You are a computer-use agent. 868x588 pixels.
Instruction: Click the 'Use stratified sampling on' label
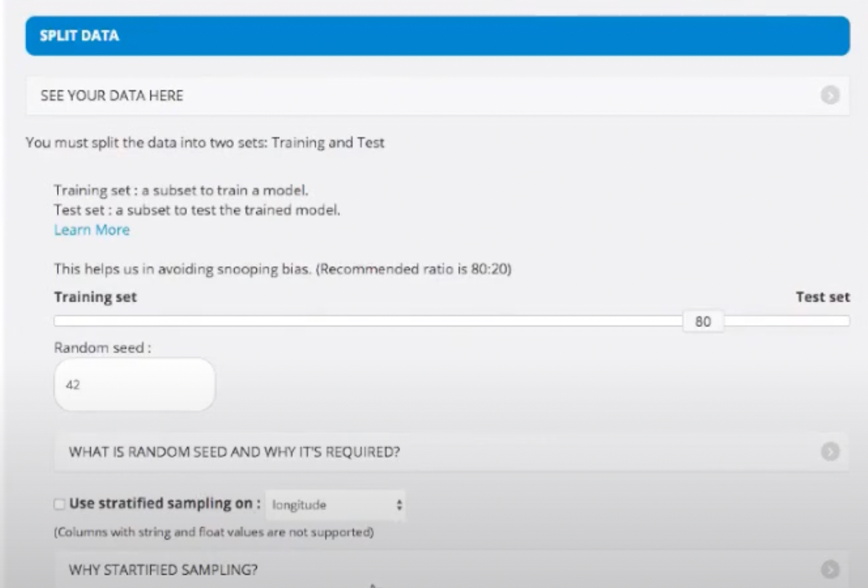click(x=164, y=503)
